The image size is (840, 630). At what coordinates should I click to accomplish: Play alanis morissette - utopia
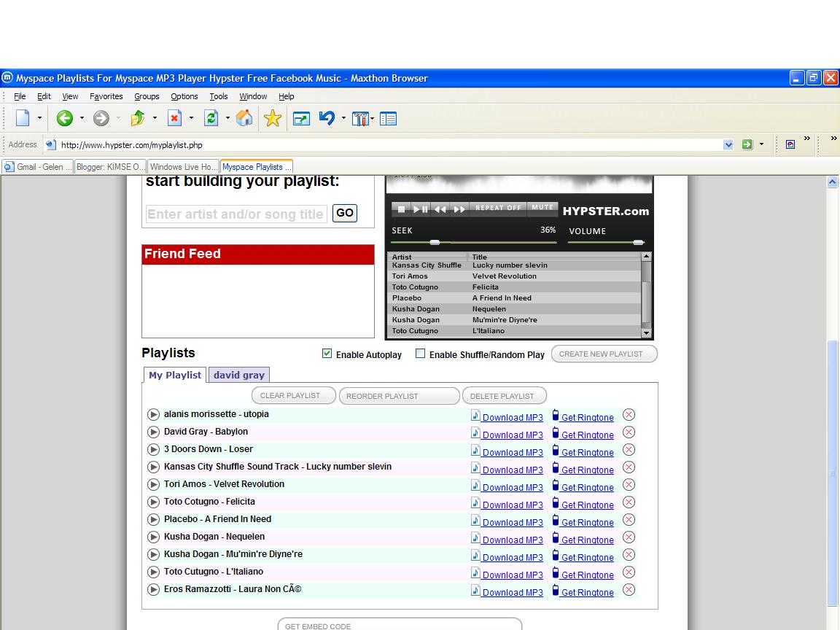click(x=153, y=415)
